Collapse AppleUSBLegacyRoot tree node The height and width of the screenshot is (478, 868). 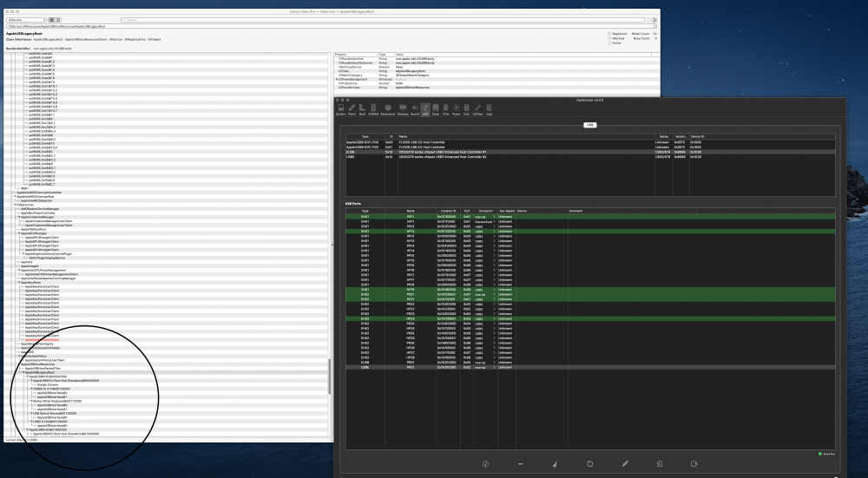(23, 372)
